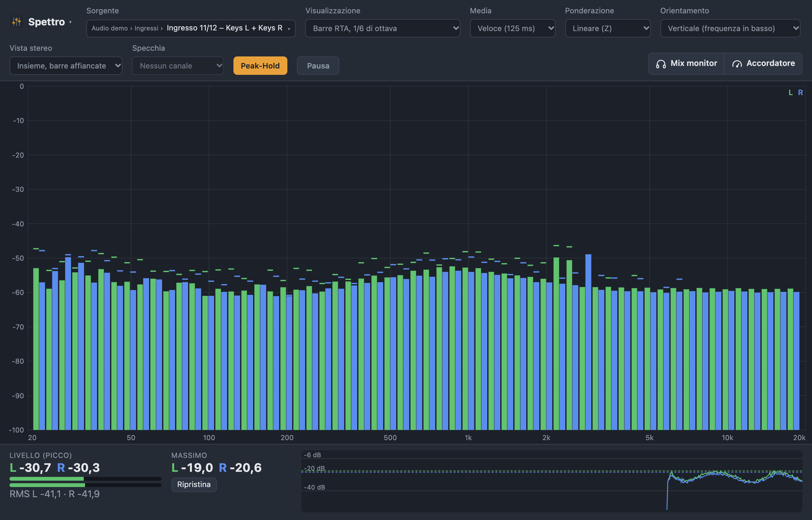Click the blue R channel legend marker
Screen dimensions: 812x520
pos(800,93)
